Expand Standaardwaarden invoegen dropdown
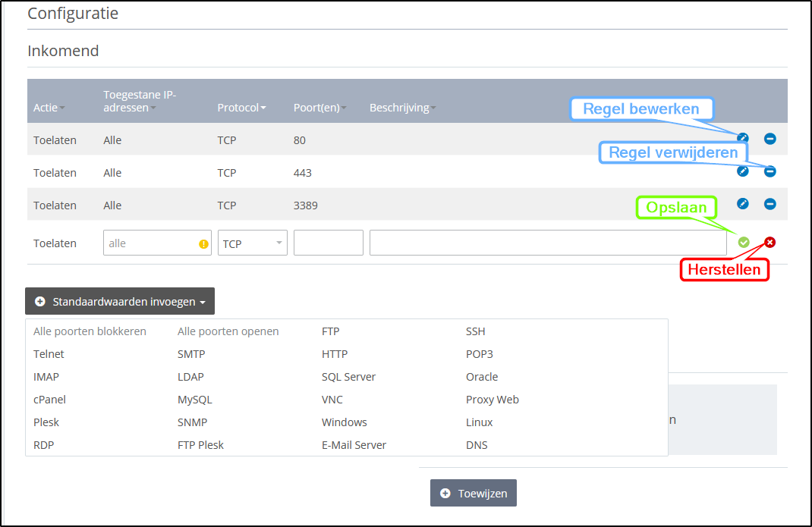This screenshot has width=812, height=527. pyautogui.click(x=120, y=302)
